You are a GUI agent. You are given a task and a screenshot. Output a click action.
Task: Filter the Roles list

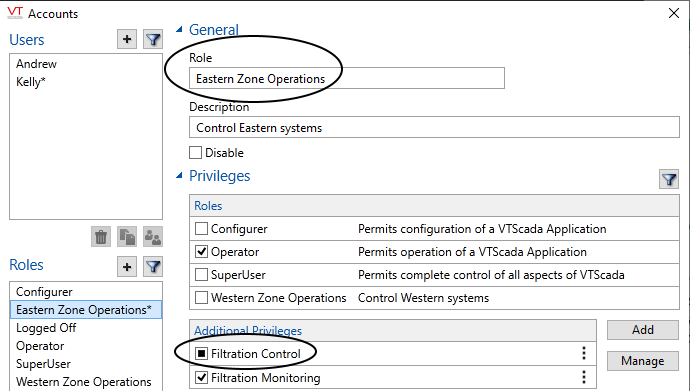coord(153,267)
